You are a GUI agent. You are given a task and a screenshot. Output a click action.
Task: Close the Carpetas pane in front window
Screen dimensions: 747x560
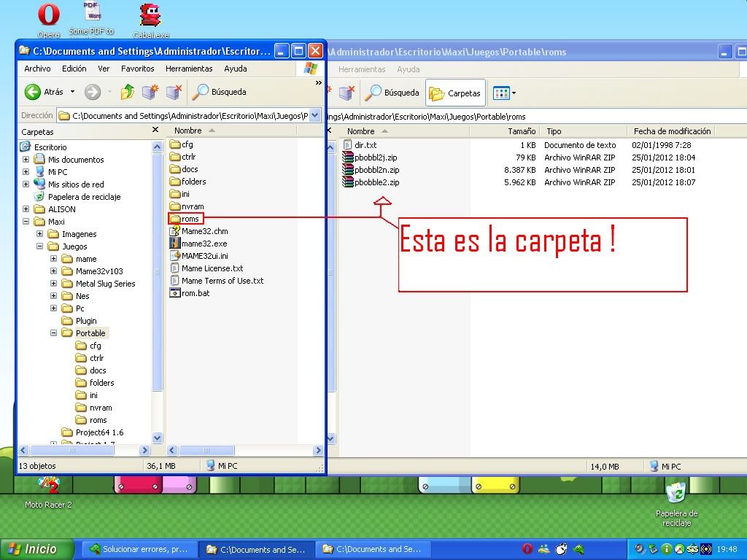[x=155, y=130]
